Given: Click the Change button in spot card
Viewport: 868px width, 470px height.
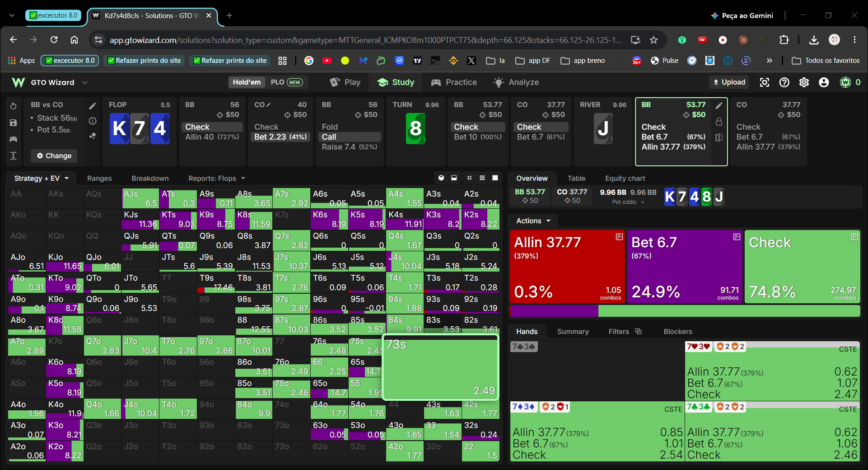Looking at the screenshot, I should pos(54,156).
